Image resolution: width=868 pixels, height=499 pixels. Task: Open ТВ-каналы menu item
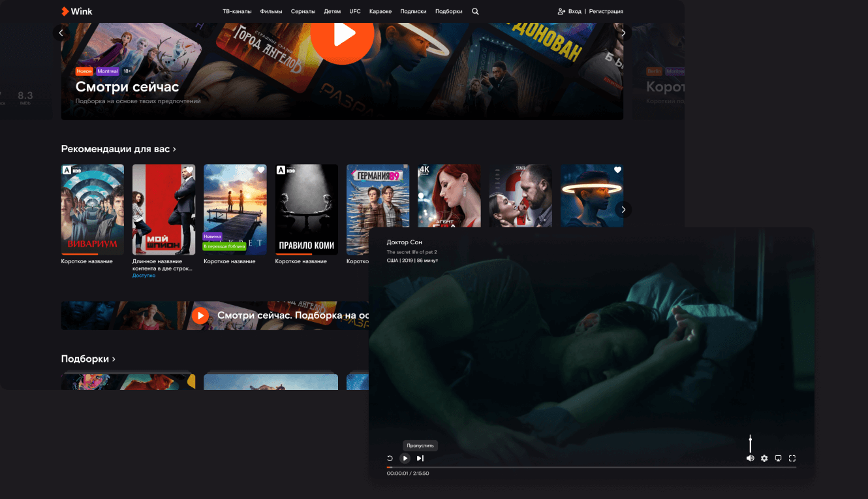point(237,11)
